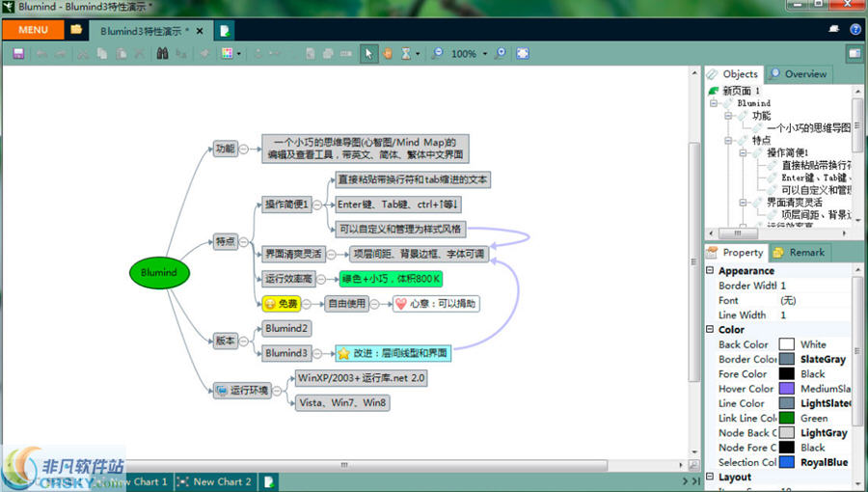This screenshot has height=492, width=868.
Task: Switch to the Remark tab
Action: (800, 253)
